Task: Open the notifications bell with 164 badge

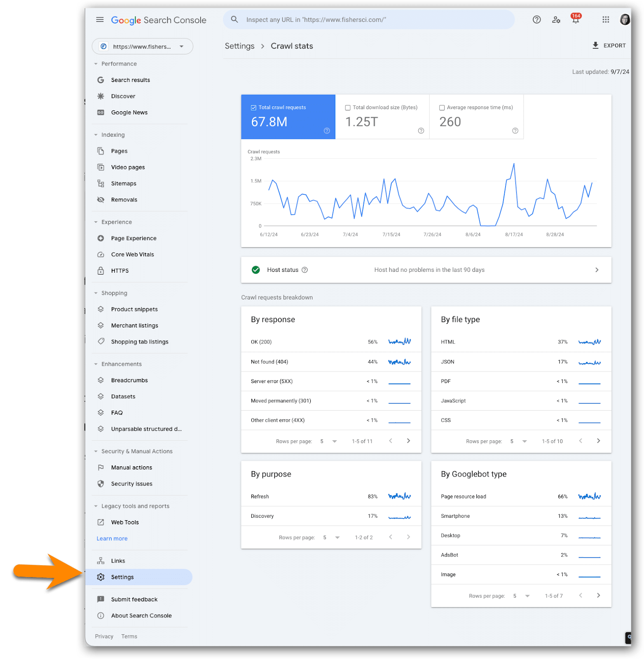Action: [x=576, y=20]
